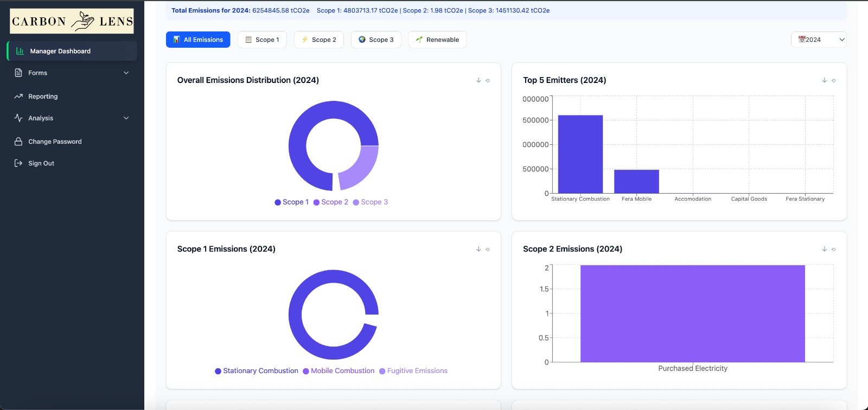Reset the Scope 2 Emissions chart
The width and height of the screenshot is (868, 410).
pos(834,249)
